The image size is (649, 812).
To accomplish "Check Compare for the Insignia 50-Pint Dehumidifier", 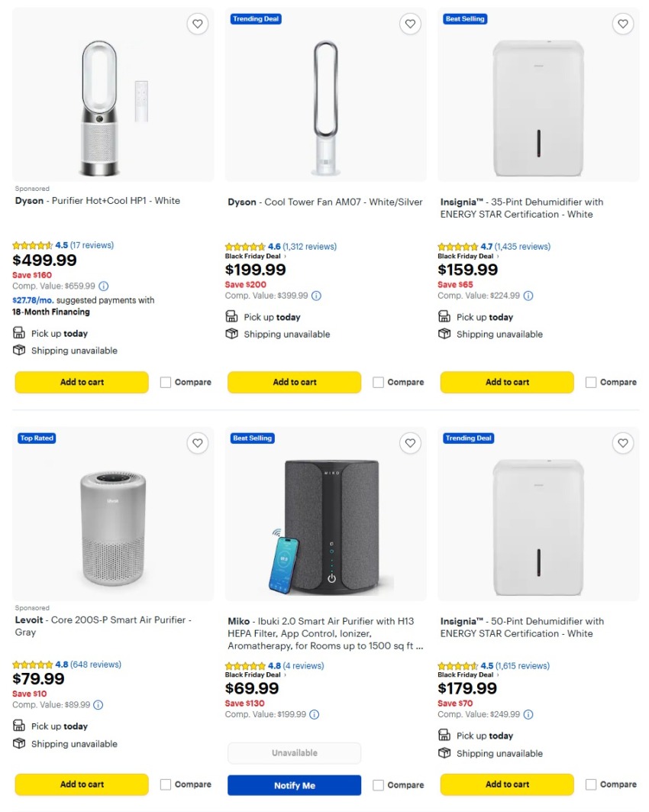I will click(590, 785).
